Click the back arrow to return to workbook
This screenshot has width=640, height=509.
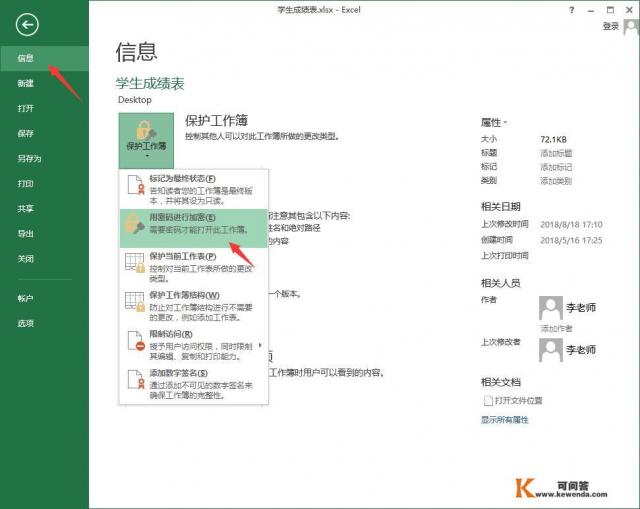tap(27, 25)
